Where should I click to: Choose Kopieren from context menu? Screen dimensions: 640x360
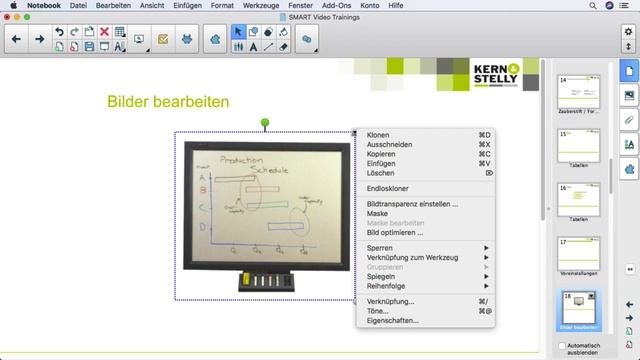click(425, 154)
